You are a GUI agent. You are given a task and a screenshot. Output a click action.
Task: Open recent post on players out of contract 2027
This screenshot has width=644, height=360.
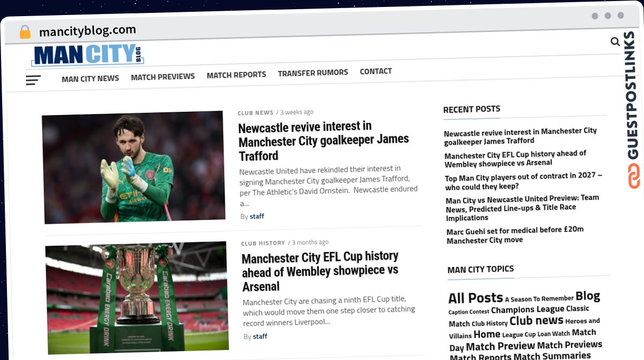coord(523,181)
